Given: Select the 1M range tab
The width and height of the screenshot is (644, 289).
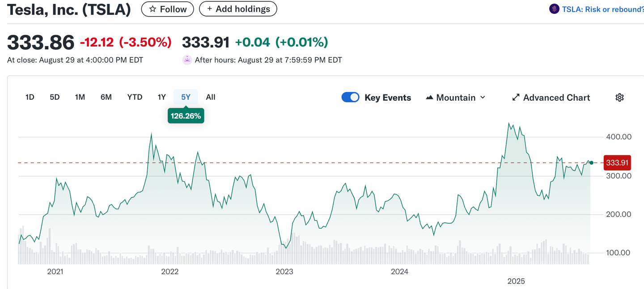Looking at the screenshot, I should (80, 97).
